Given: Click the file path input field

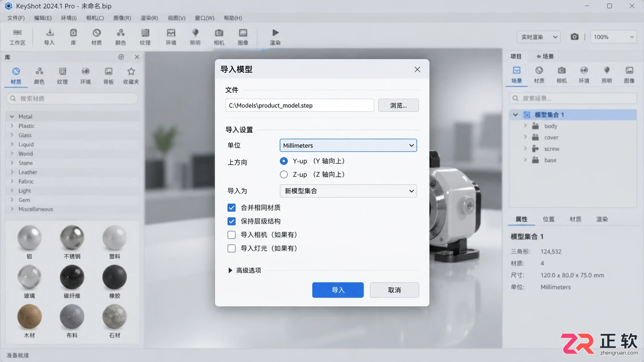Looking at the screenshot, I should click(x=300, y=105).
